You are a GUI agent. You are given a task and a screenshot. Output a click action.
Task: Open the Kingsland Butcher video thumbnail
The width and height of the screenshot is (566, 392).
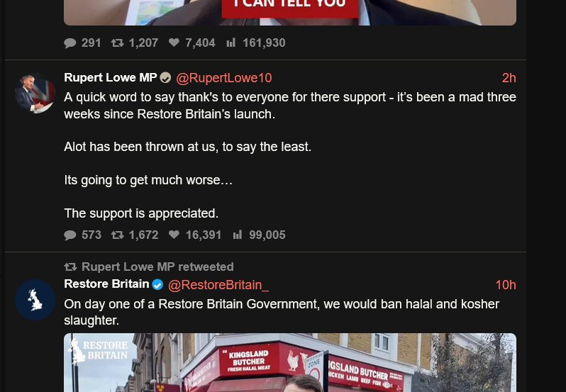pyautogui.click(x=290, y=362)
